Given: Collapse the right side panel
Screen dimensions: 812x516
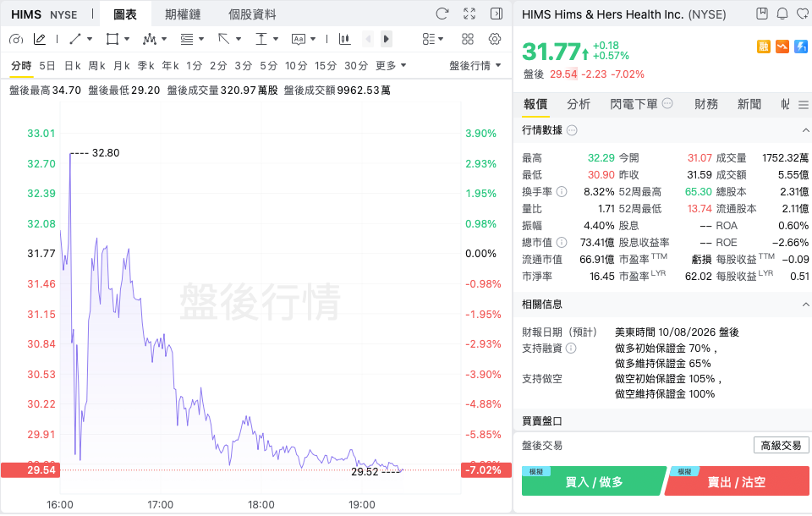Looking at the screenshot, I should 497,14.
